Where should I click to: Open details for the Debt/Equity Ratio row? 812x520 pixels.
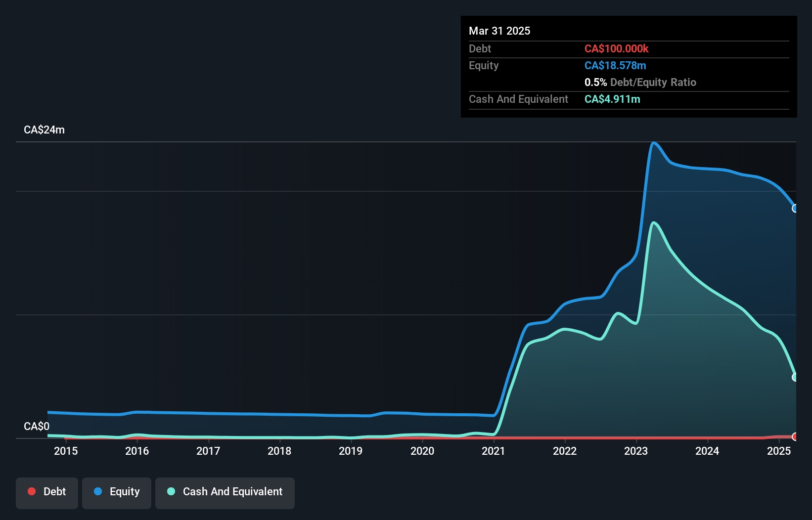640,82
